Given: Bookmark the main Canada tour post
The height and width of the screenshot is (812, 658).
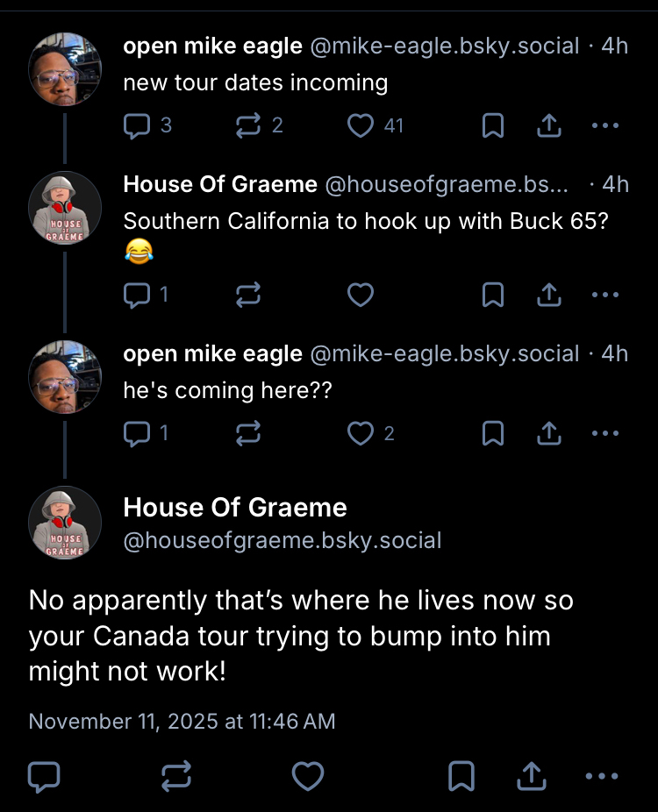Looking at the screenshot, I should (461, 775).
